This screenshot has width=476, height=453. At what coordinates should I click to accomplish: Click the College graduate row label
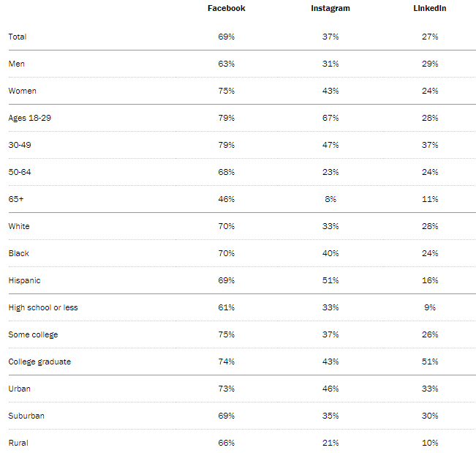(x=39, y=362)
